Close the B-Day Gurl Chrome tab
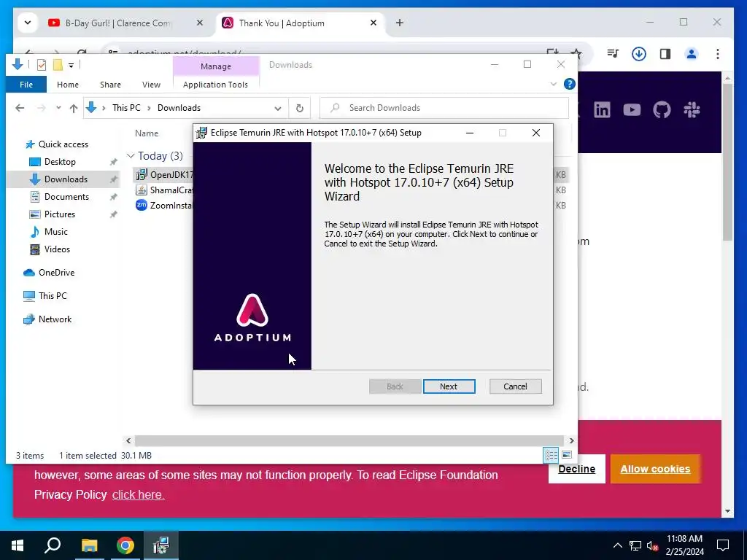The width and height of the screenshot is (747, 560). (200, 23)
